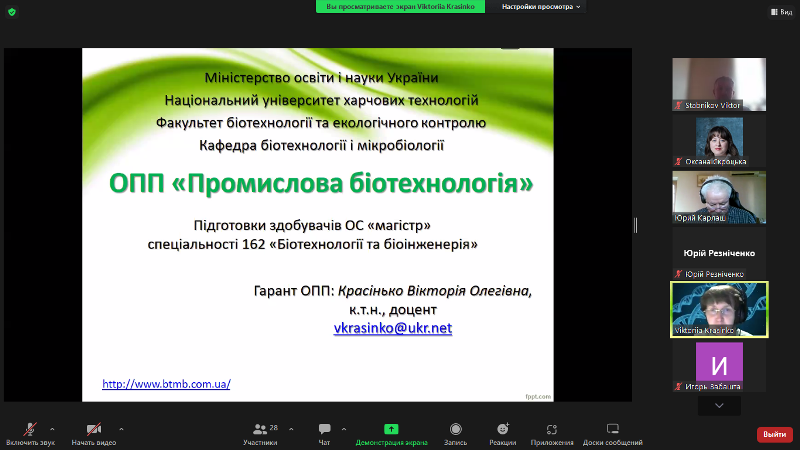Expand audio options arrow next to microphone
This screenshot has height=450, width=800.
pos(52,430)
